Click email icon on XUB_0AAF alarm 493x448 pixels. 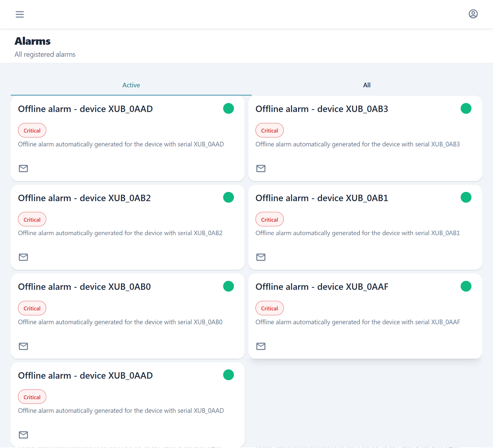click(261, 346)
